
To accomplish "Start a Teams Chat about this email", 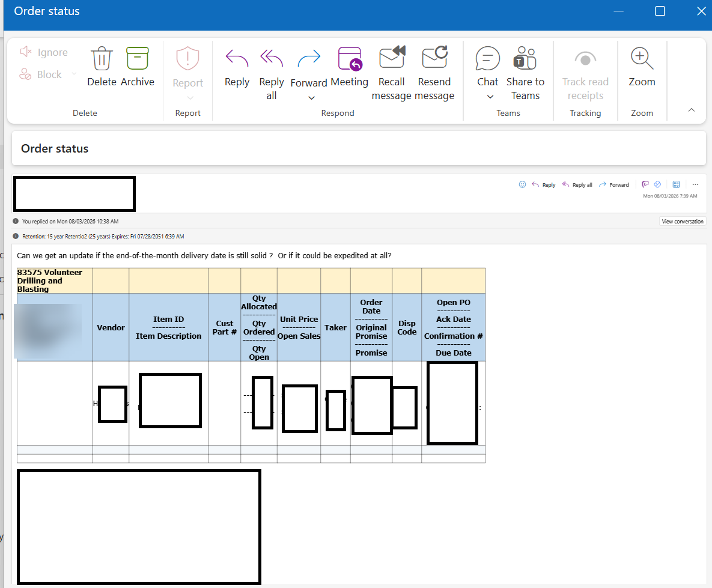I will 488,59.
